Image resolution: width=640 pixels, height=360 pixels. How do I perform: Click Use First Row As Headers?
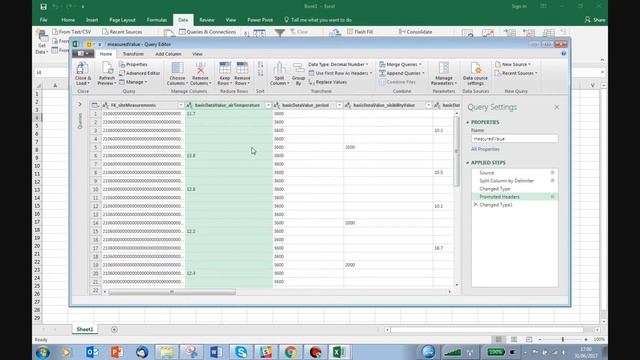(340, 73)
